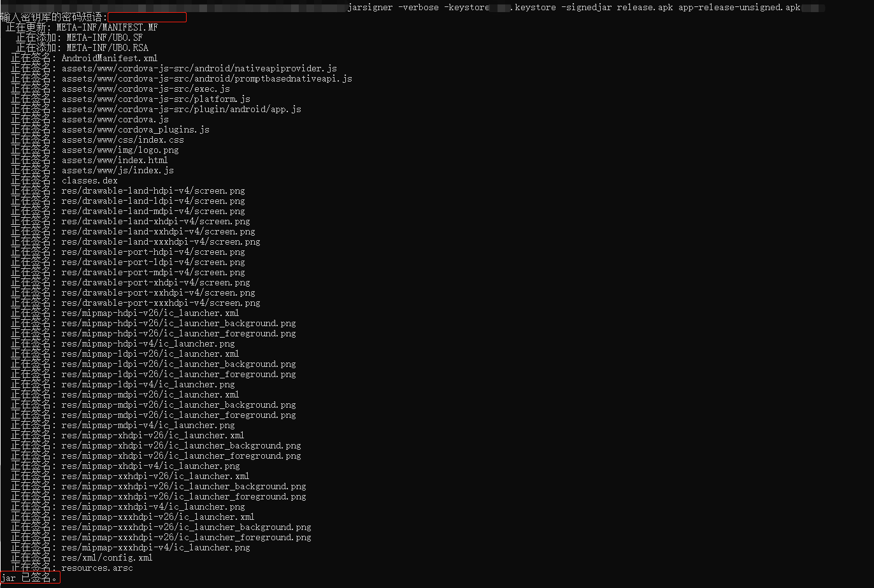Select the assets/www/img/logo.png line
This screenshot has width=874, height=588.
click(x=94, y=150)
